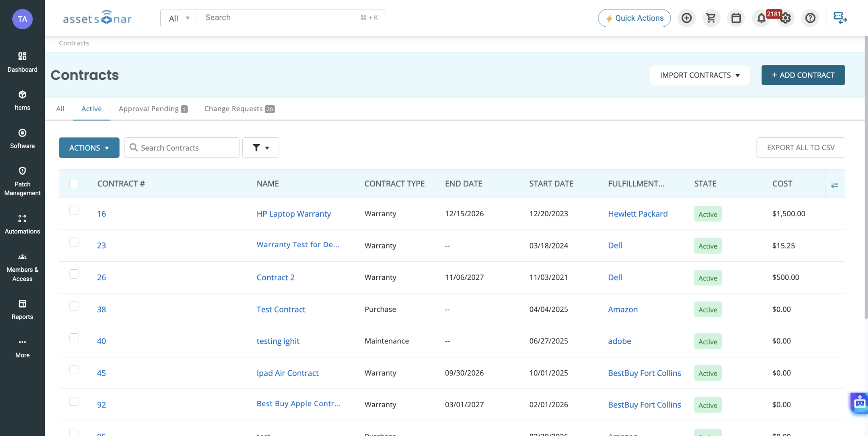Click the Quick Actions button

coord(634,18)
